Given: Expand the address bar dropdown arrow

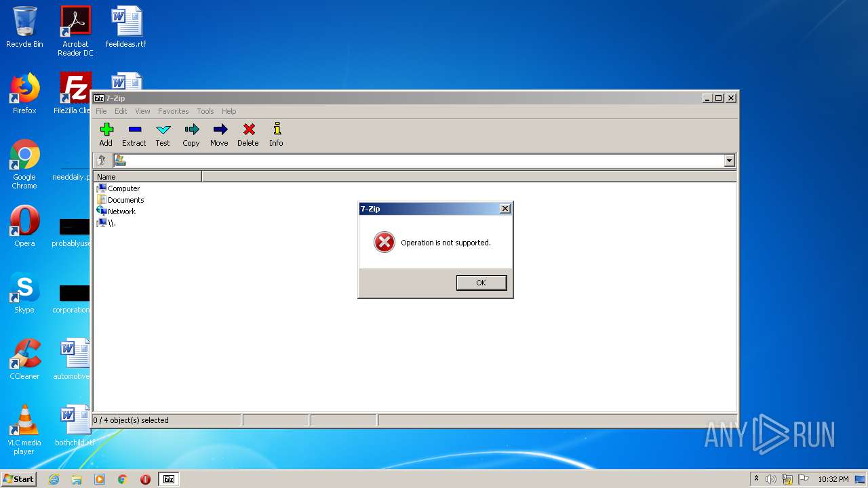Looking at the screenshot, I should pyautogui.click(x=730, y=161).
